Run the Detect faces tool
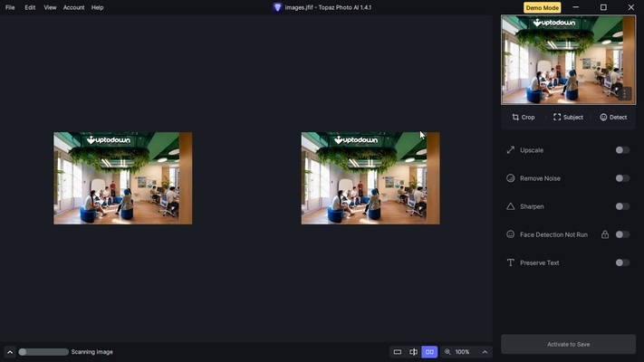This screenshot has height=362, width=644. [x=613, y=118]
